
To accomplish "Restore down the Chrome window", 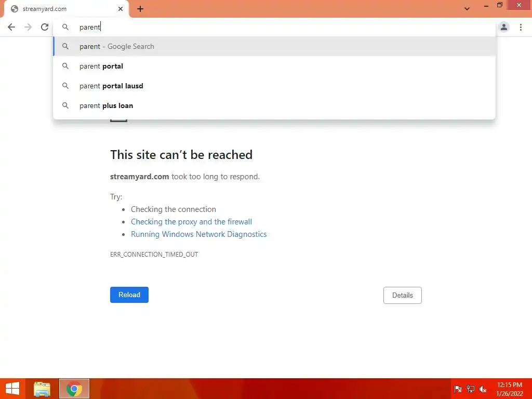I will pos(500,5).
